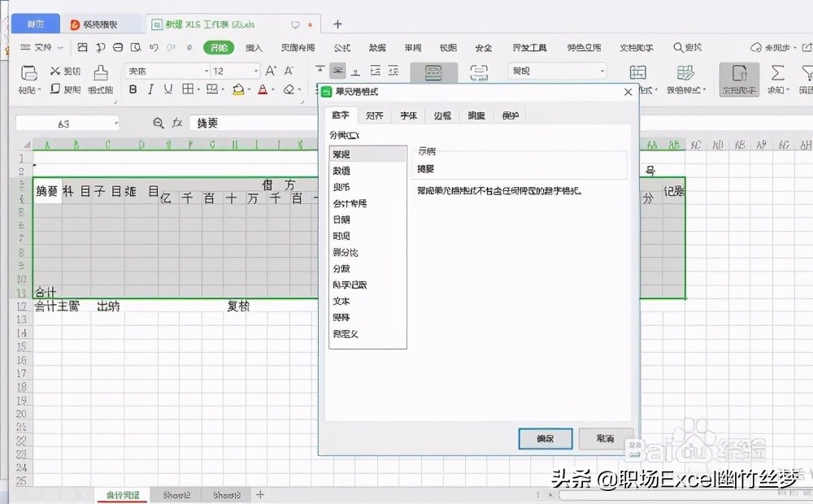Open the Insert ribbon tab
Image resolution: width=813 pixels, height=504 pixels.
254,48
